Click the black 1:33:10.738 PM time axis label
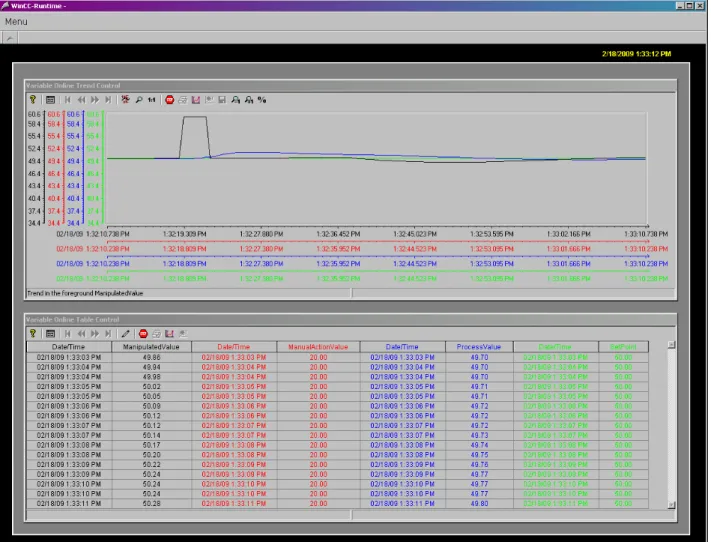711x542 pixels. [x=646, y=234]
